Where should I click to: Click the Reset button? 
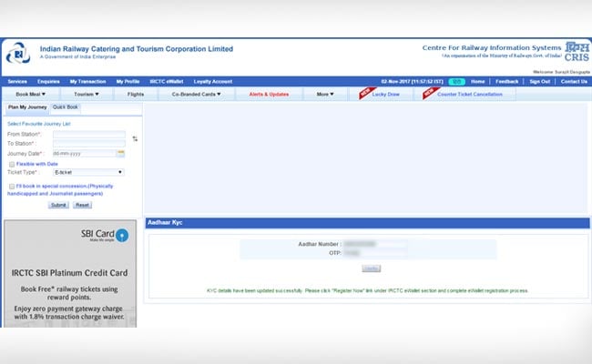tap(82, 205)
